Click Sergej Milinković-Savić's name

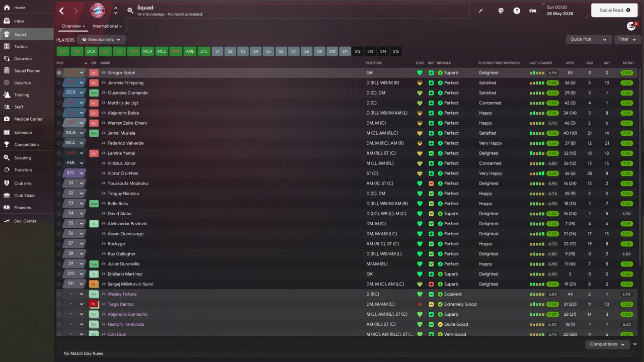click(131, 284)
